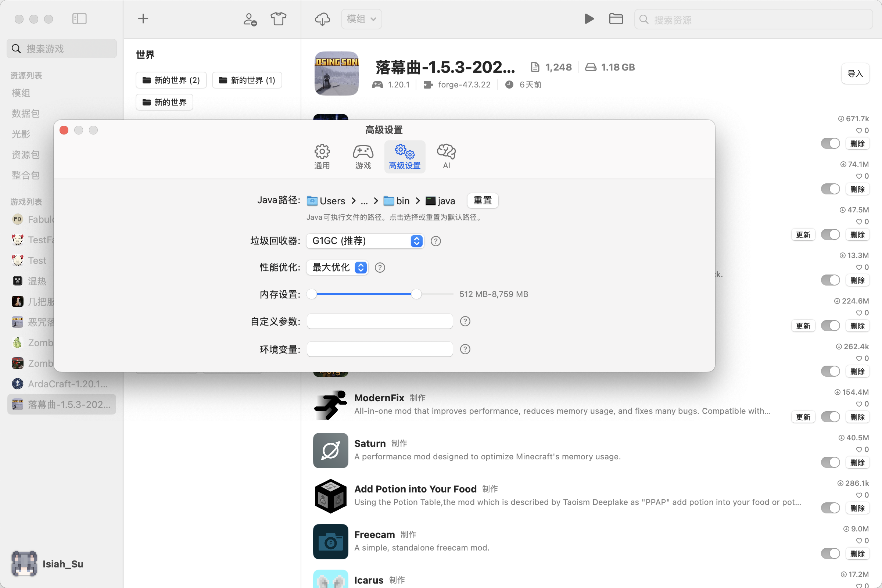The image size is (882, 588).
Task: Open the cloud download icon in the toolbar
Action: (322, 19)
